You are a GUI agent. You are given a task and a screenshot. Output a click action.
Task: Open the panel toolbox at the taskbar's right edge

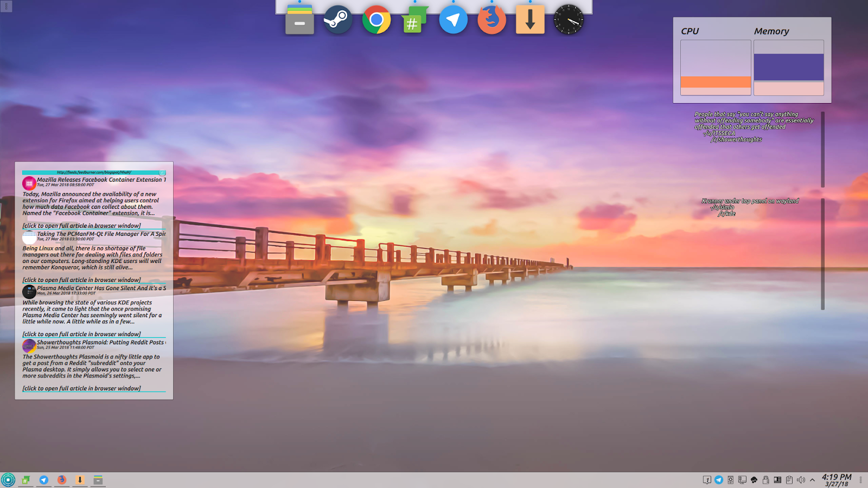(x=860, y=479)
